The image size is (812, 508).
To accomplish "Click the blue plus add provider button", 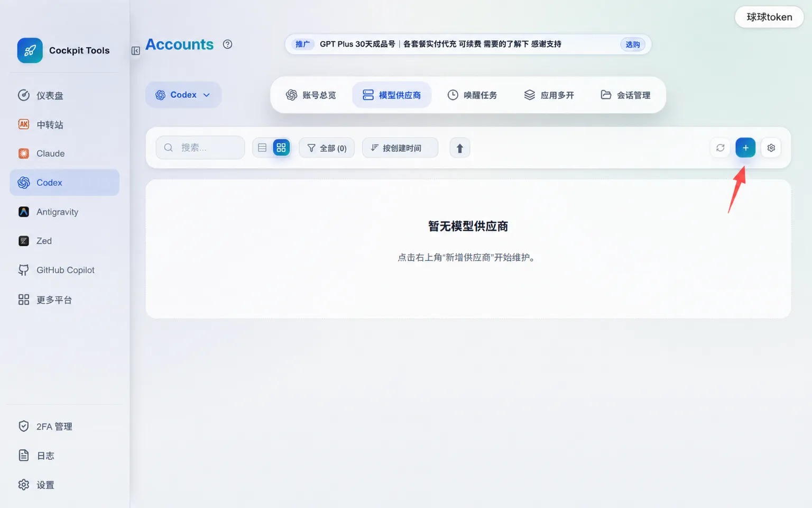I will click(745, 148).
